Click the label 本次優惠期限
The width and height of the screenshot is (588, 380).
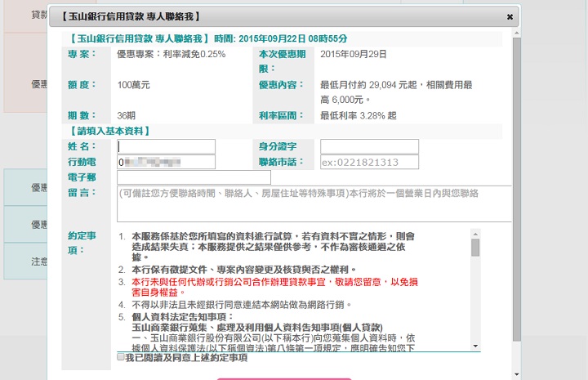coord(282,61)
